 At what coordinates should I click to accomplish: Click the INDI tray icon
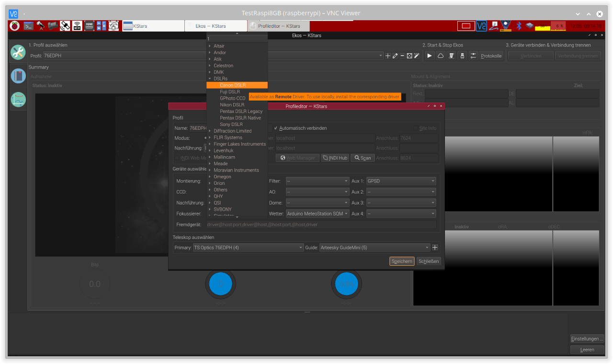click(x=506, y=26)
